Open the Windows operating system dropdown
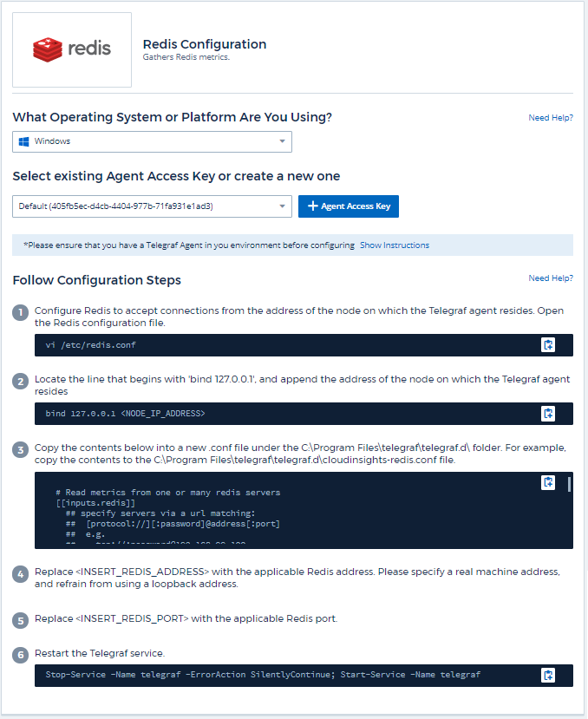The width and height of the screenshot is (588, 719). click(152, 141)
